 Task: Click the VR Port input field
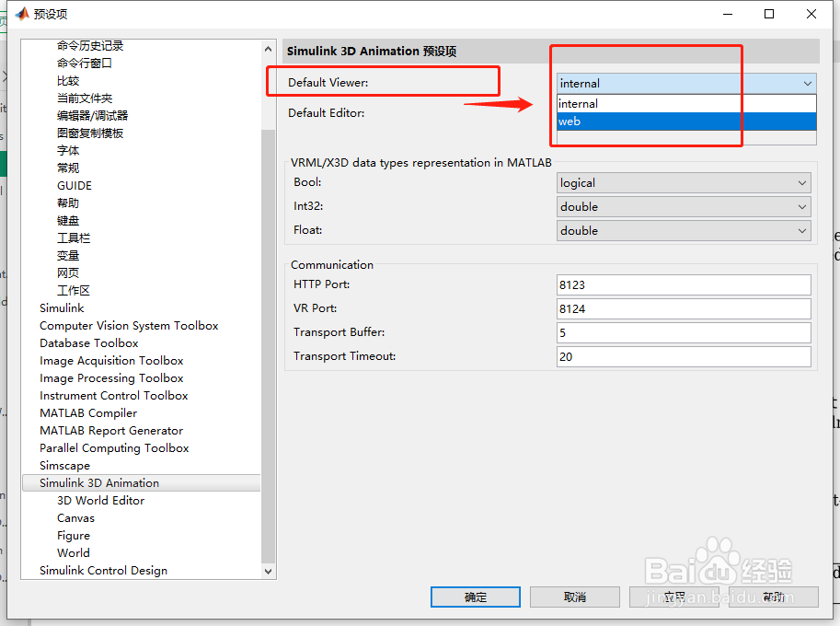point(684,309)
